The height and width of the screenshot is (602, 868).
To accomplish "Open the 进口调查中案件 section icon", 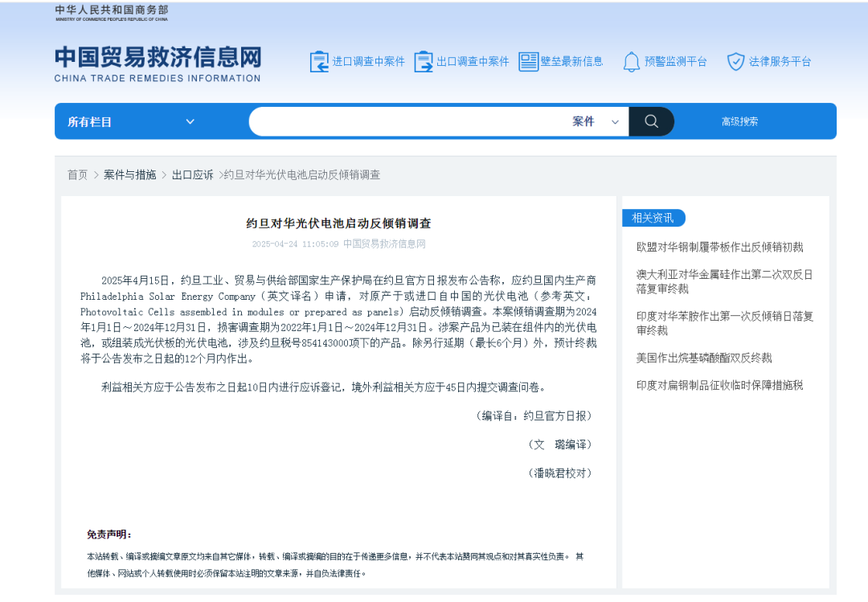I will [318, 60].
